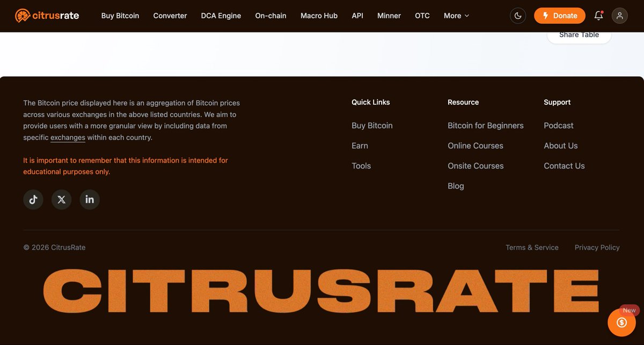Click the floating dollar coin button

[621, 322]
